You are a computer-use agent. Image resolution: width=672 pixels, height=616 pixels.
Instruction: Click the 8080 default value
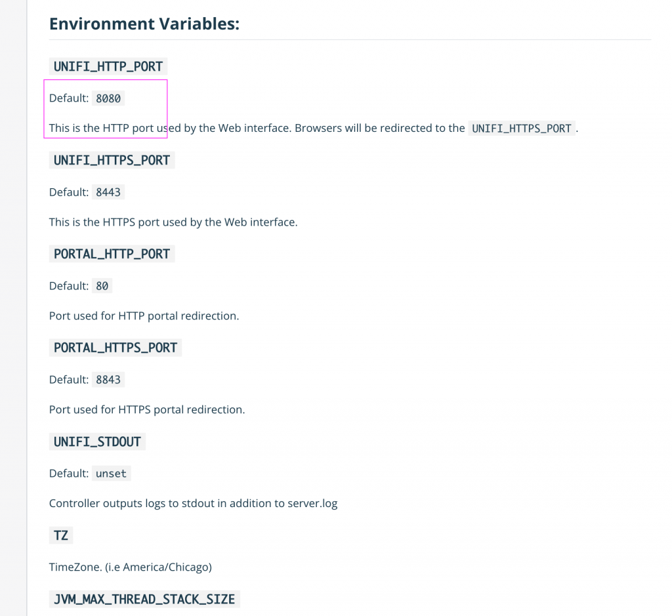pyautogui.click(x=108, y=98)
